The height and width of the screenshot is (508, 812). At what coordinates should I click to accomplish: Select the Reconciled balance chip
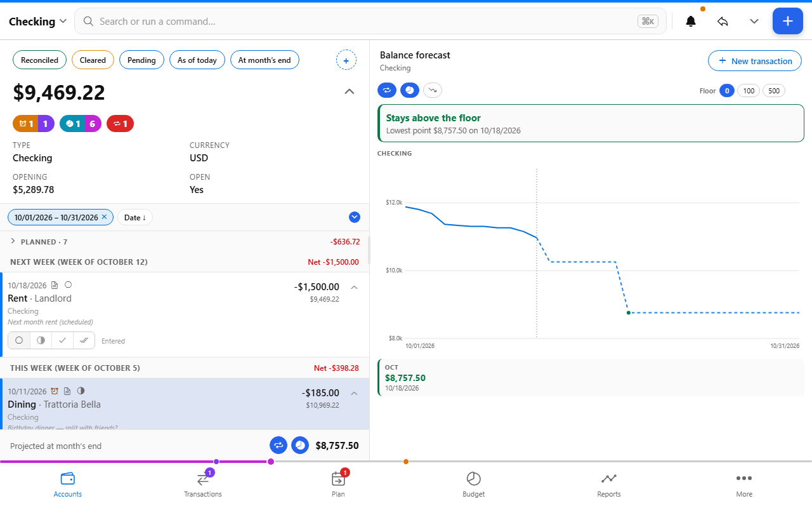click(39, 60)
